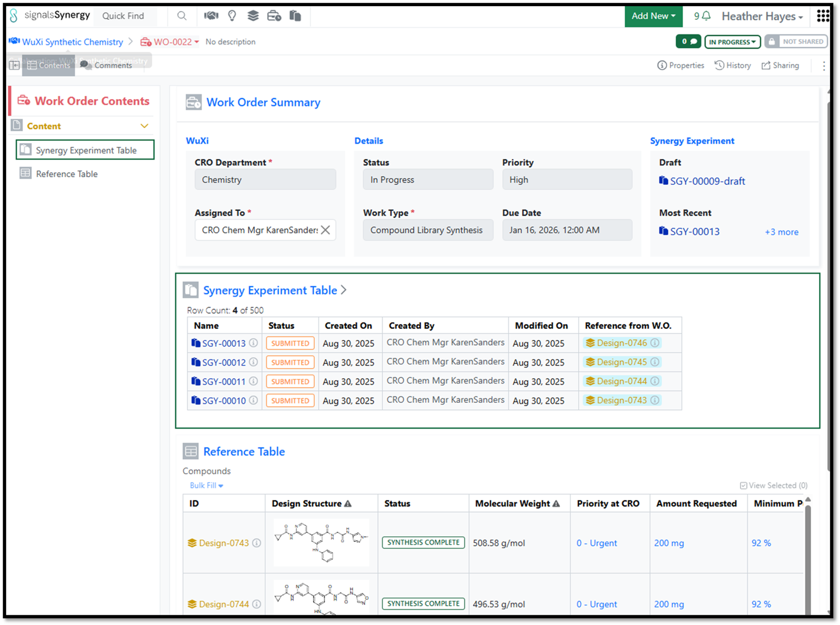
Task: Show info for Design-0743 in Reference Table
Action: pos(257,543)
